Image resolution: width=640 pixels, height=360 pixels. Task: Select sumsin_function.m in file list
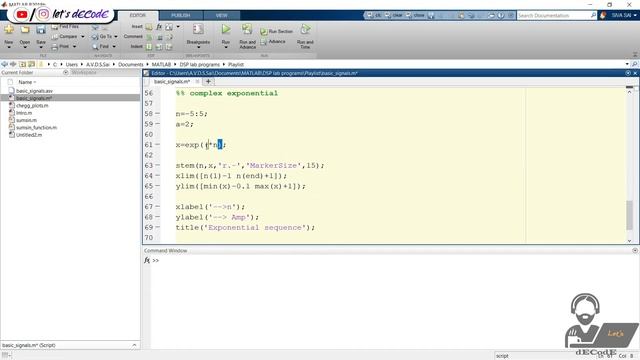(36, 127)
